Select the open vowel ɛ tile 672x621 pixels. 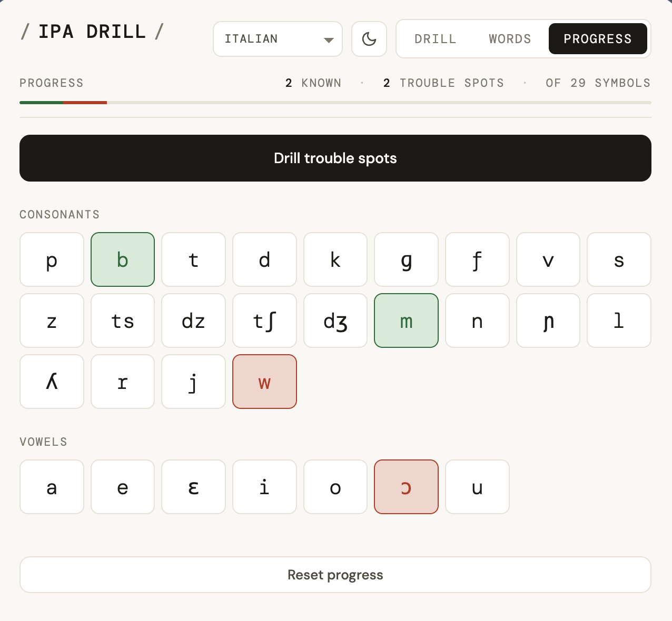pos(193,487)
